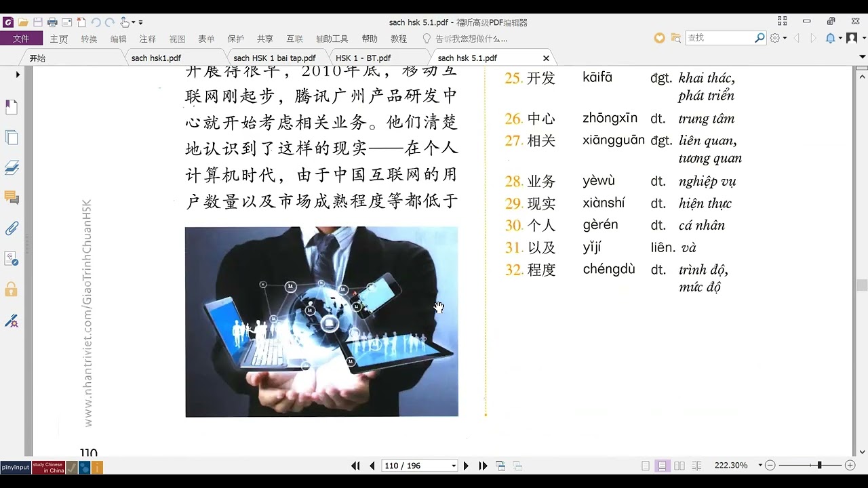
Task: Click the magnifier search button
Action: 760,38
